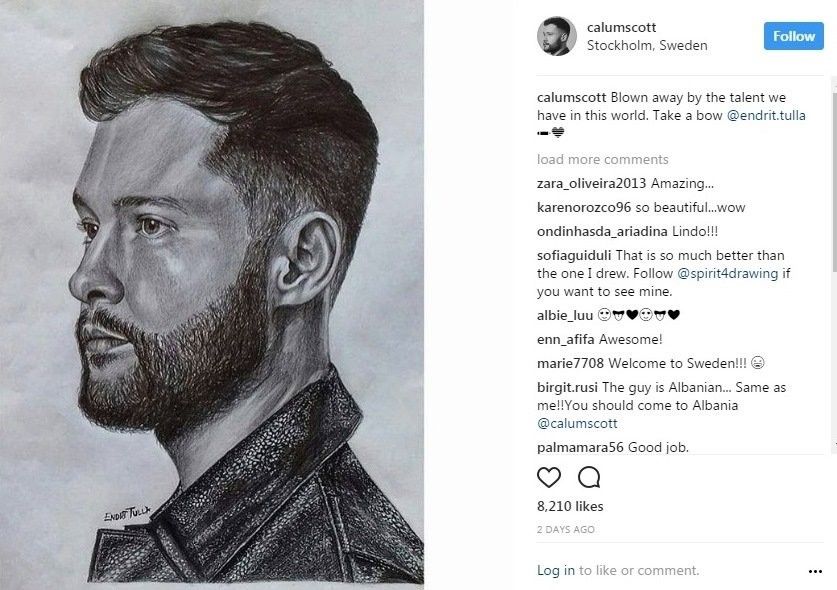The image size is (837, 590).
Task: Open calumscott's profile picture avatar
Action: pyautogui.click(x=556, y=36)
